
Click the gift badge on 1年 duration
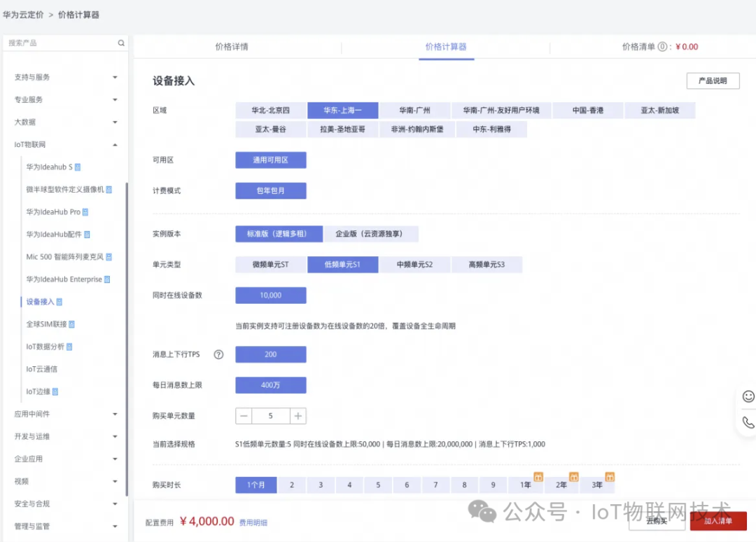[538, 477]
